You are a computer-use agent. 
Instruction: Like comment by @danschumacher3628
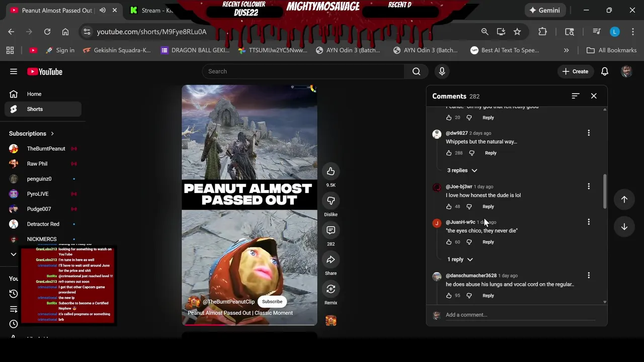(x=449, y=296)
